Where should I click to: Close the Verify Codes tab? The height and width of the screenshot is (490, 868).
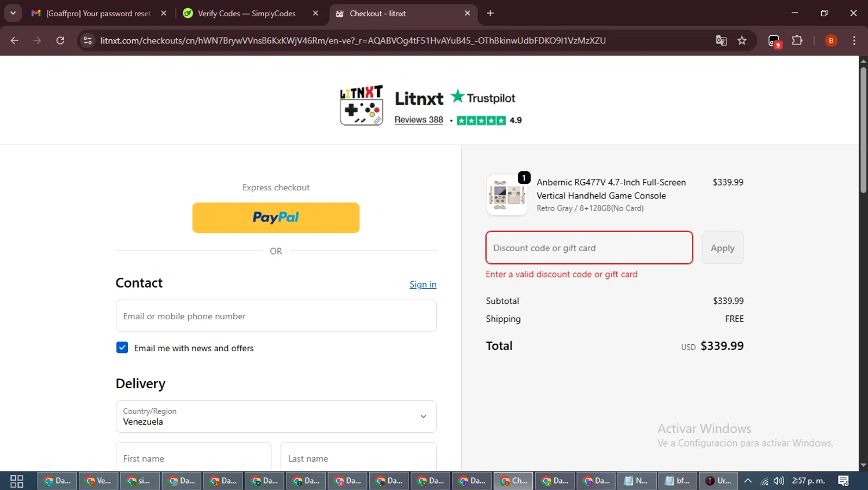[x=315, y=13]
